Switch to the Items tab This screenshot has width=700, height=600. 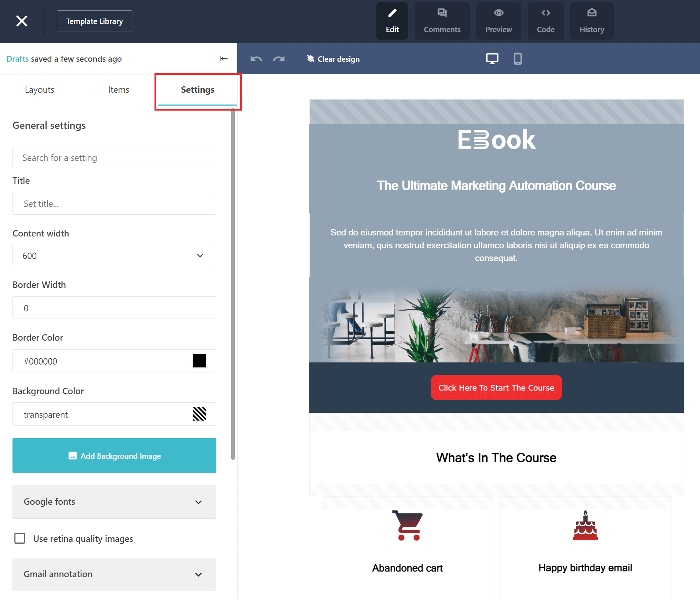click(x=118, y=89)
